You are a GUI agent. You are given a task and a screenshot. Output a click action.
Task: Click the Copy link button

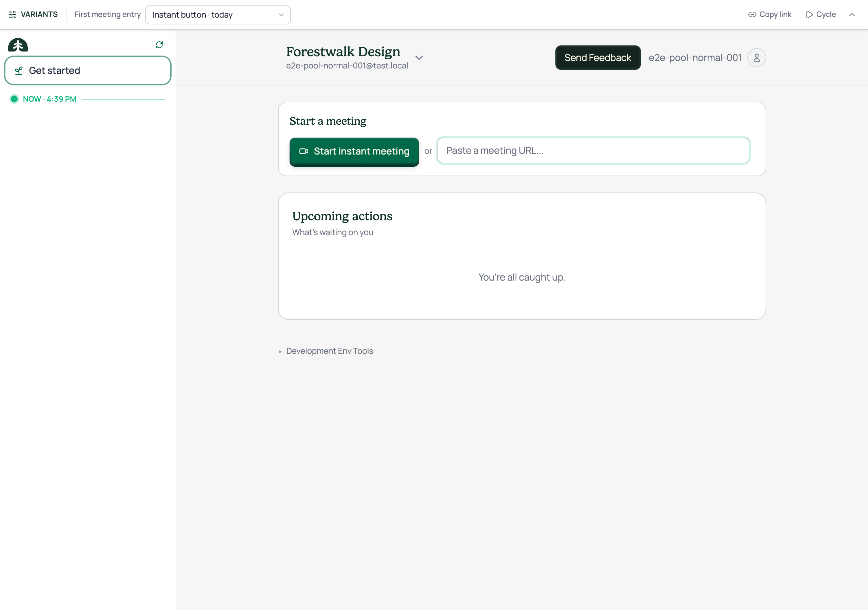(x=769, y=14)
